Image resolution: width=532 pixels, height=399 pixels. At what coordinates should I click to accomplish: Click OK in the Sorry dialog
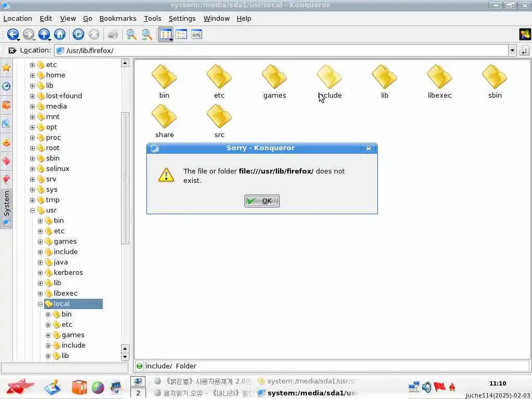point(262,201)
